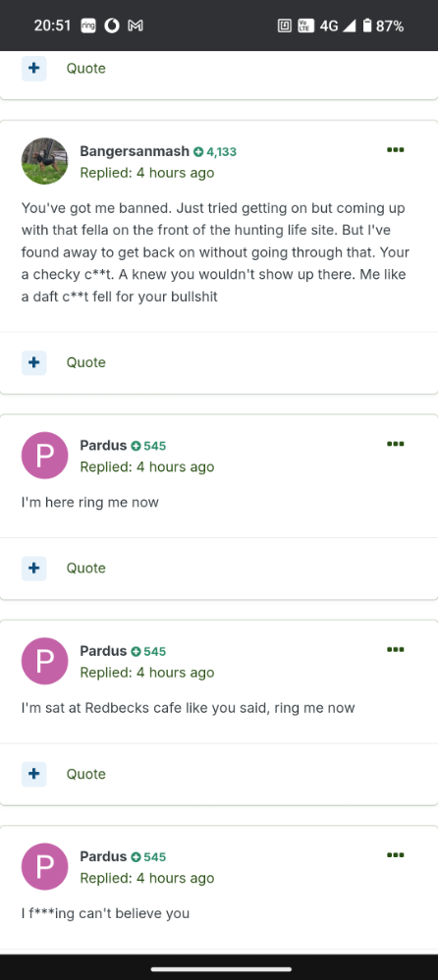Open the Bangersanmash username link
Screen dimensions: 438x980
pos(135,151)
